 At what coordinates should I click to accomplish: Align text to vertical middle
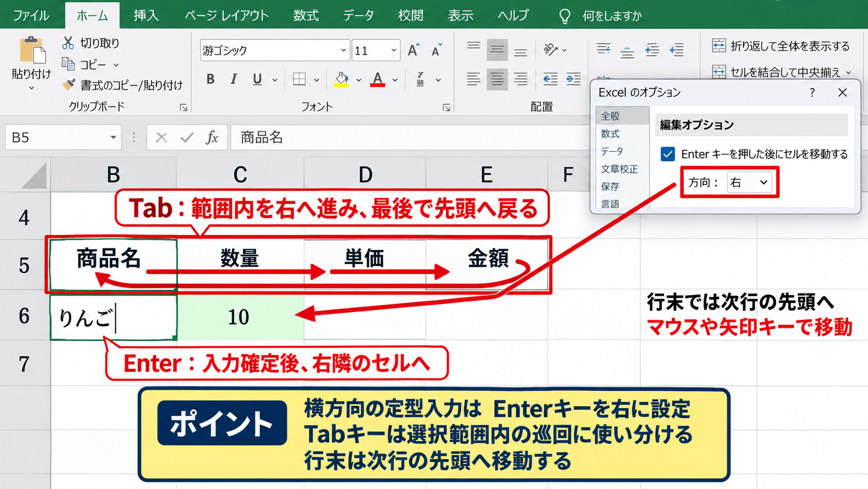click(x=497, y=50)
